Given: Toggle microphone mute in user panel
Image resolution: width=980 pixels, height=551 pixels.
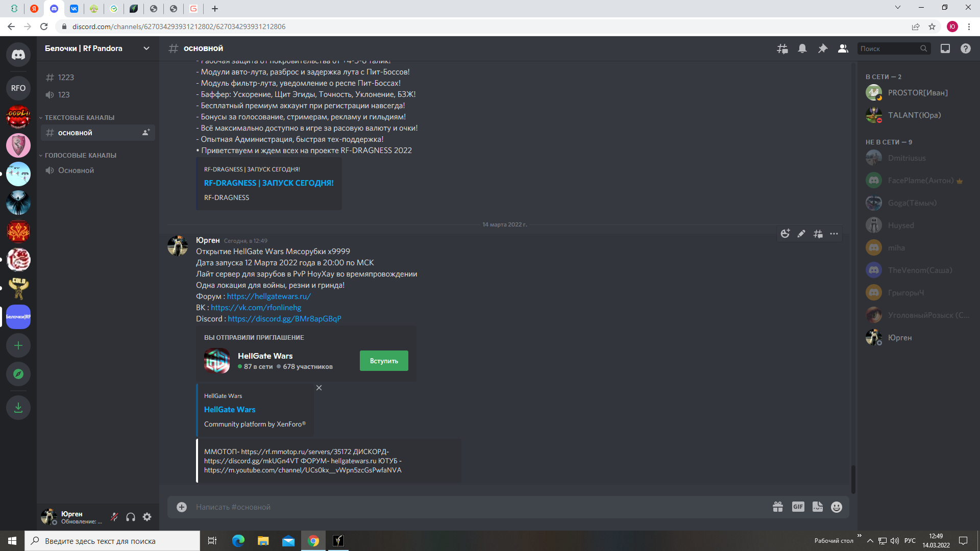Looking at the screenshot, I should (x=114, y=517).
